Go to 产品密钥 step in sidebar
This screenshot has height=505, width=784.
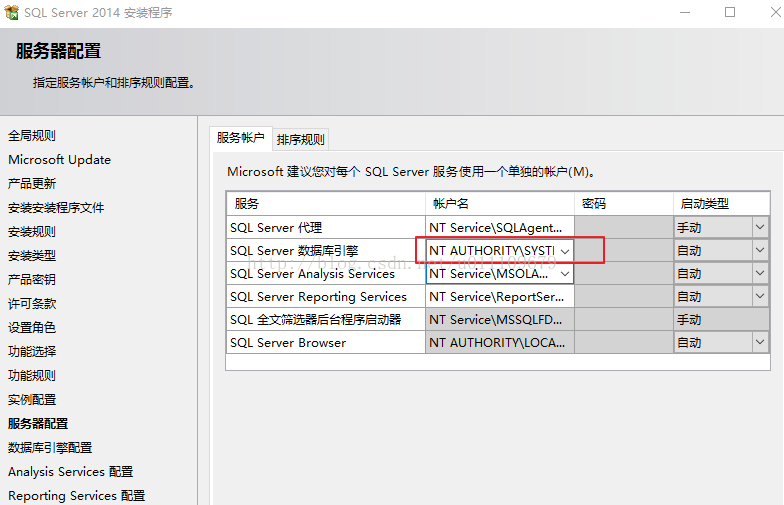32,280
